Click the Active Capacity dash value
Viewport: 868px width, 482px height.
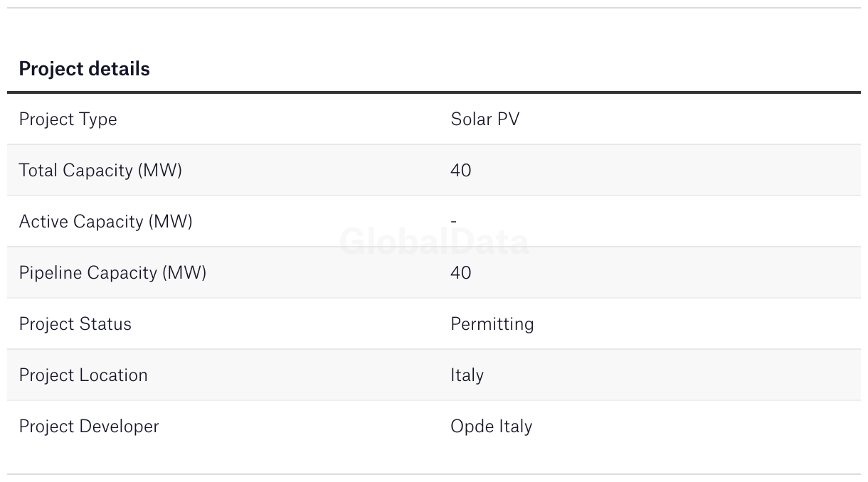pos(454,222)
